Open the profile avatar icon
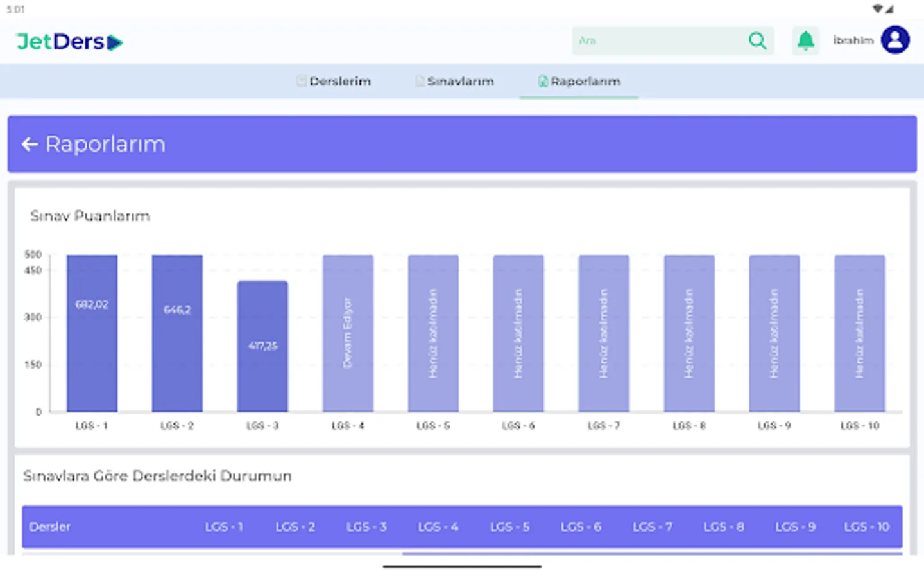 [x=895, y=40]
